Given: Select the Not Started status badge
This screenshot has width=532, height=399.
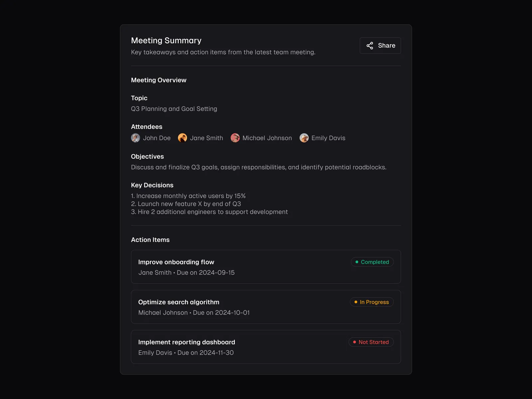Looking at the screenshot, I should click(x=371, y=342).
